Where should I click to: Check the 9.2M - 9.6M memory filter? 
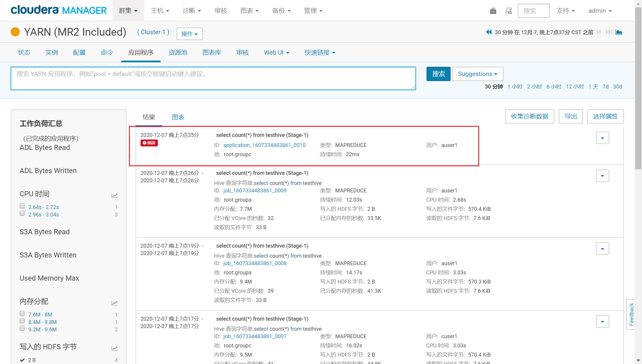[x=22, y=328]
